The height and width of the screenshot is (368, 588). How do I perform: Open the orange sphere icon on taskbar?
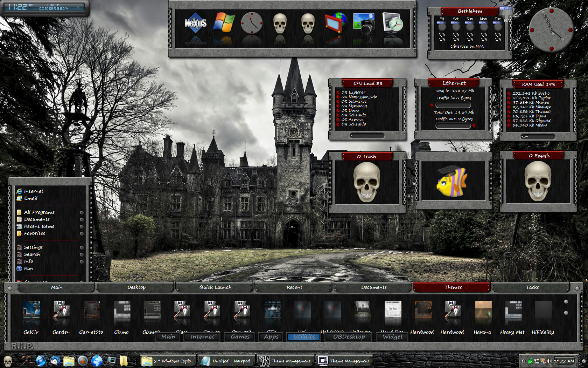point(83,361)
